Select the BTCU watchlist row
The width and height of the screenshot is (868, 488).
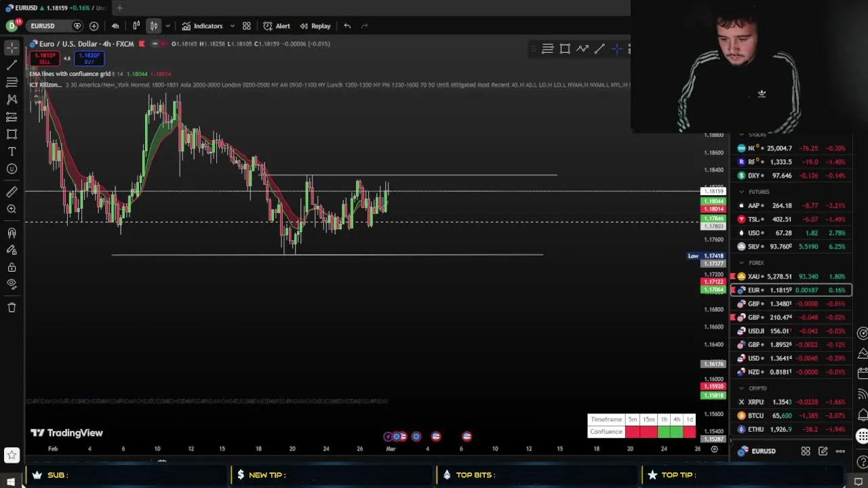[791, 415]
